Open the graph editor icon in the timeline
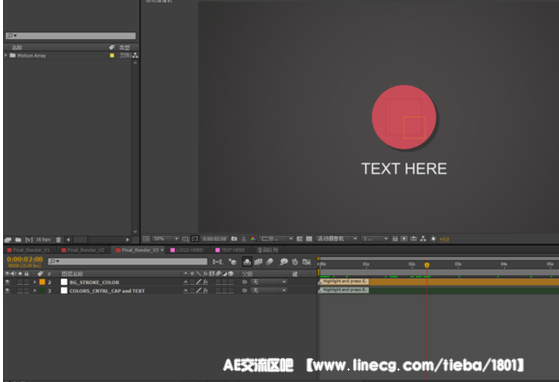The height and width of the screenshot is (382, 559). point(306,262)
